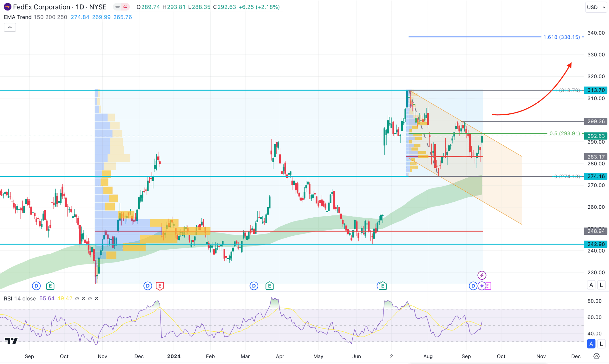Open the green earnings E marker near March
This screenshot has width=609, height=364.
270,286
